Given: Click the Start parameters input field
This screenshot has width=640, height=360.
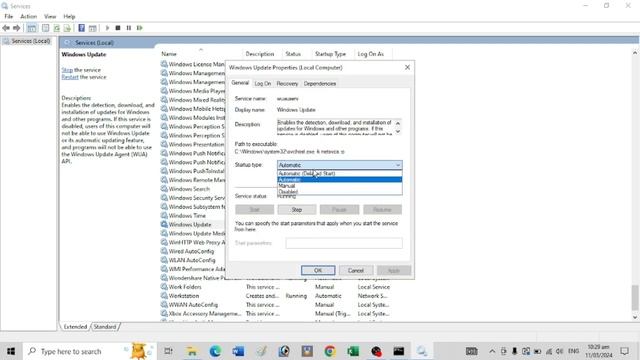Looking at the screenshot, I should click(x=344, y=243).
